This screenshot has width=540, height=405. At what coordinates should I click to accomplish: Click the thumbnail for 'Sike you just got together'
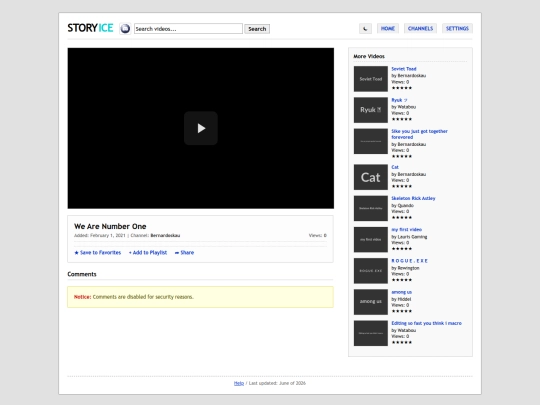(x=371, y=142)
